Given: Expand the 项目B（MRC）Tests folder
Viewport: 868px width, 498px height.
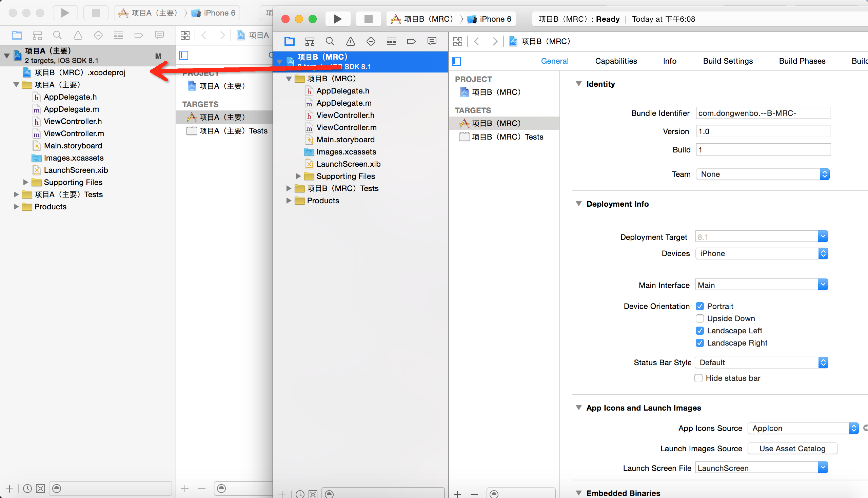Looking at the screenshot, I should pyautogui.click(x=289, y=188).
